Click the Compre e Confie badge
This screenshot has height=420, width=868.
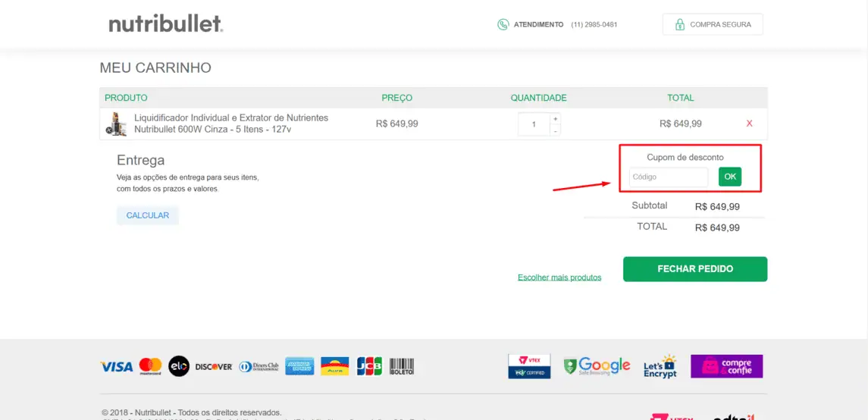727,366
